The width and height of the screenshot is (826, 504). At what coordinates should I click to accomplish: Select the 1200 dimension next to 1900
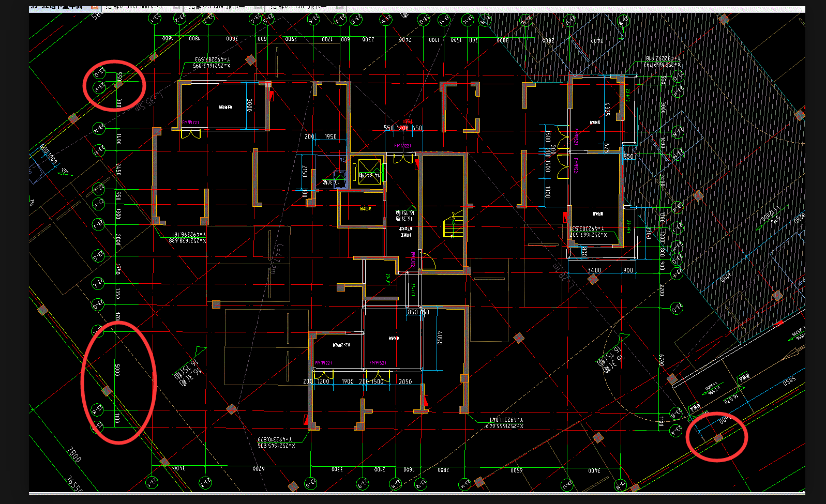pyautogui.click(x=323, y=381)
